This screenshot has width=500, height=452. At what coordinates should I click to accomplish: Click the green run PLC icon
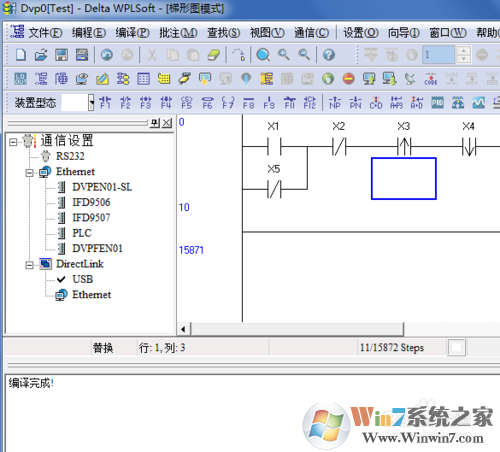point(328,79)
